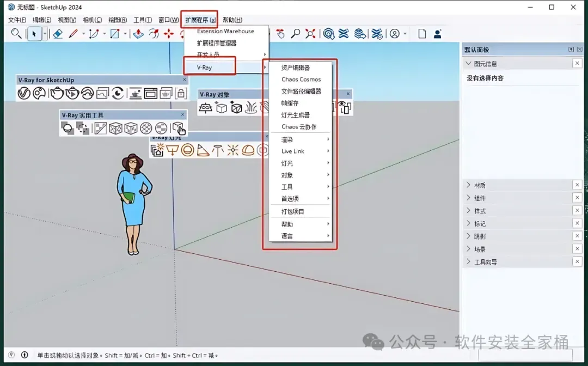The height and width of the screenshot is (366, 588).
Task: Select the Pencil line tool
Action: click(73, 34)
